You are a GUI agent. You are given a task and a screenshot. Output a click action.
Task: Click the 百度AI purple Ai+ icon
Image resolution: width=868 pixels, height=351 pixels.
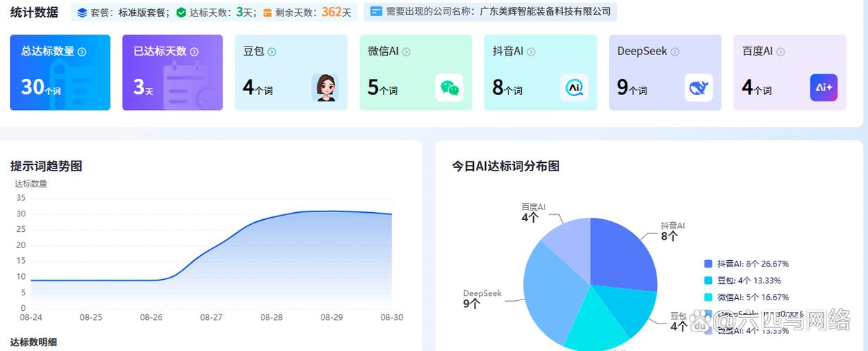824,88
